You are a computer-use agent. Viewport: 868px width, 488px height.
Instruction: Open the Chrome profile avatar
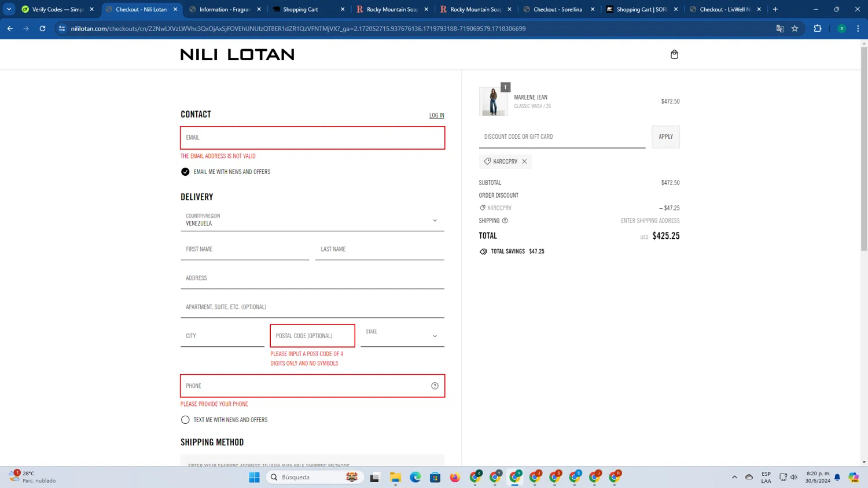841,28
